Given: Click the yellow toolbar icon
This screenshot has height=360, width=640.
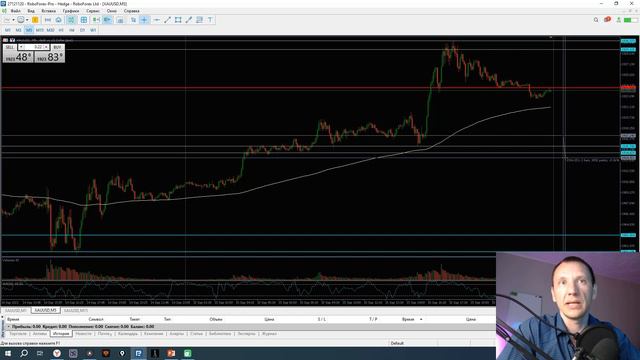Looking at the screenshot, I should (36, 20).
